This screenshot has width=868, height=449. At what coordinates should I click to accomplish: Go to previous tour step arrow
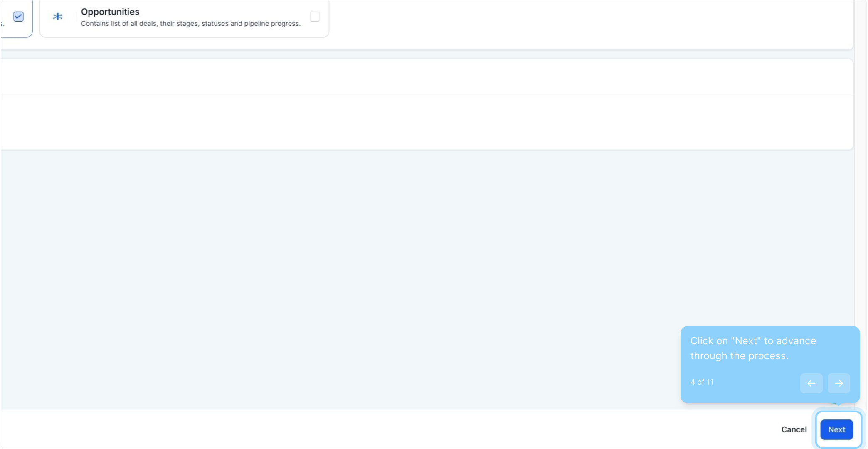click(x=811, y=383)
